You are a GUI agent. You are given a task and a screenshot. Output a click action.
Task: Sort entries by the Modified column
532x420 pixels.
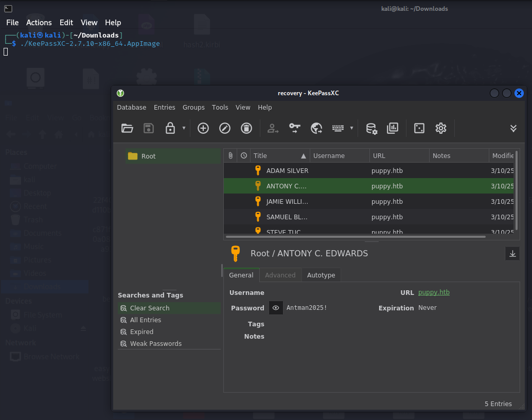[x=502, y=156]
